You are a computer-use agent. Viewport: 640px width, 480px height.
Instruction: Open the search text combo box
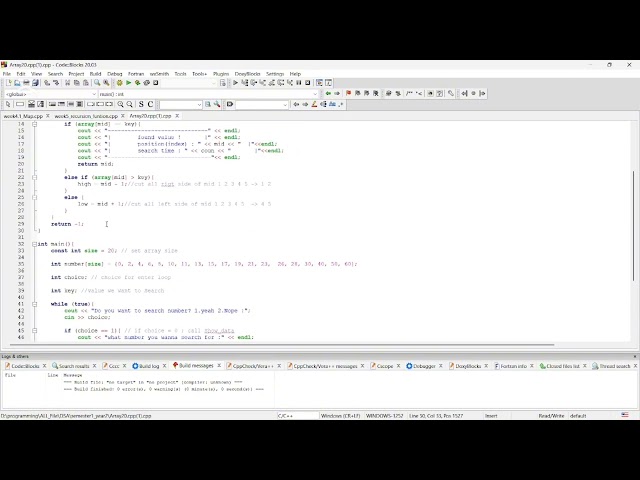pos(180,104)
